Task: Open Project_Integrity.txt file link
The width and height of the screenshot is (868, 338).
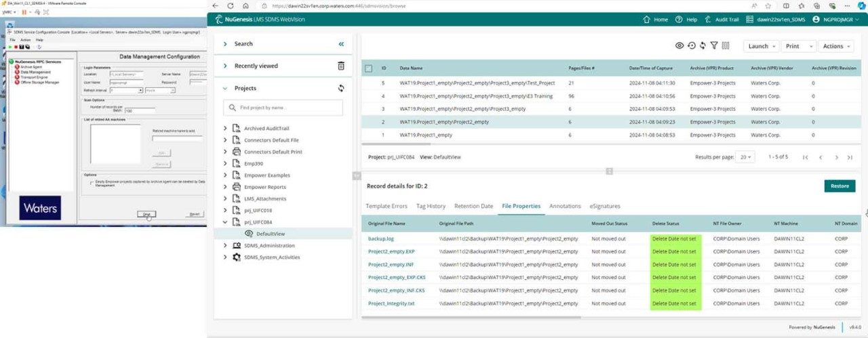Action: point(391,303)
